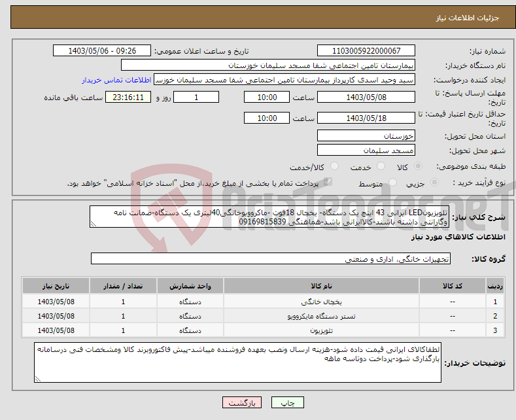
Task: Click the buyer organization name field
Action: (268, 65)
